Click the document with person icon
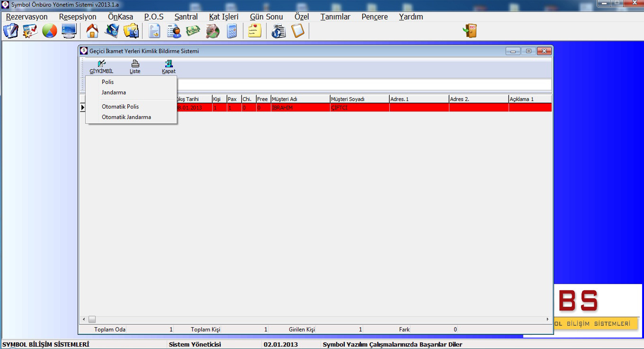Screen dimensions: 644x349 coord(174,31)
